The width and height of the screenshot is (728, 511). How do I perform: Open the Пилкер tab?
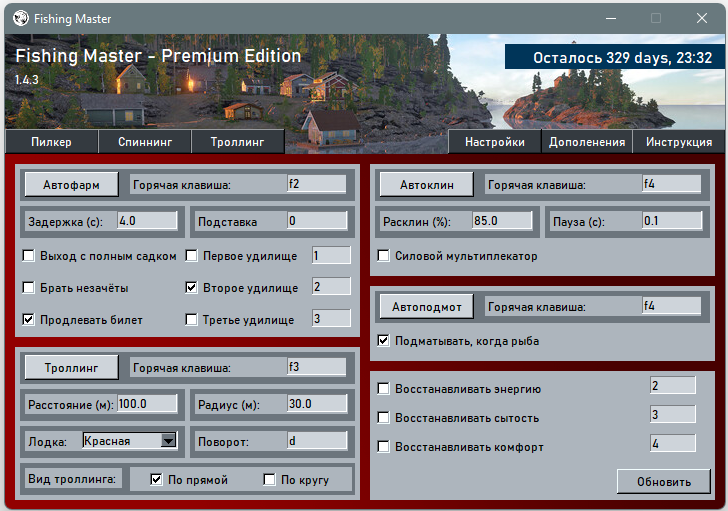click(x=52, y=142)
